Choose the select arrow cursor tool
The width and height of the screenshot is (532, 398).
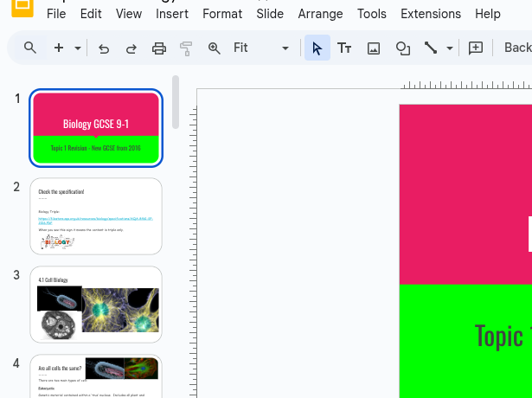pyautogui.click(x=317, y=48)
